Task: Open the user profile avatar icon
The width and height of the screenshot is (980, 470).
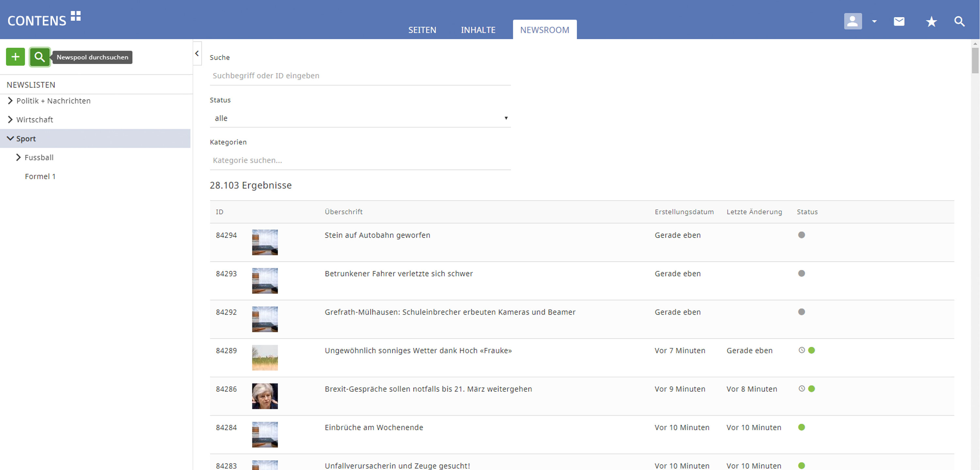Action: [853, 21]
